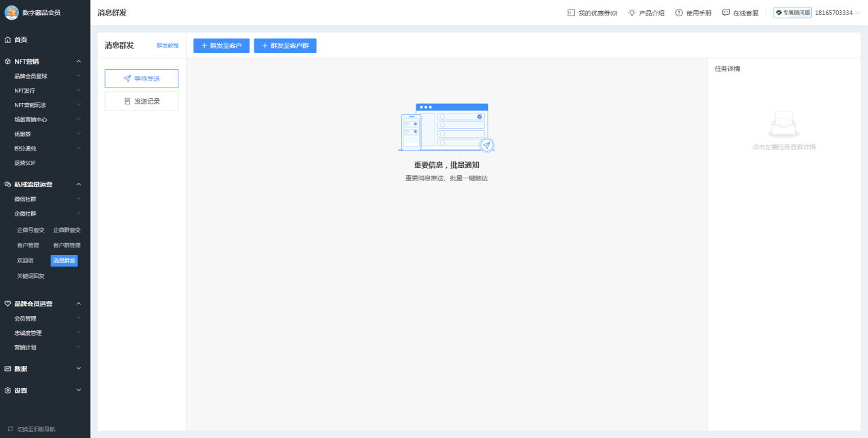Collapse the NFT营销 section chevron
Screen dimensions: 868x438
(79, 61)
